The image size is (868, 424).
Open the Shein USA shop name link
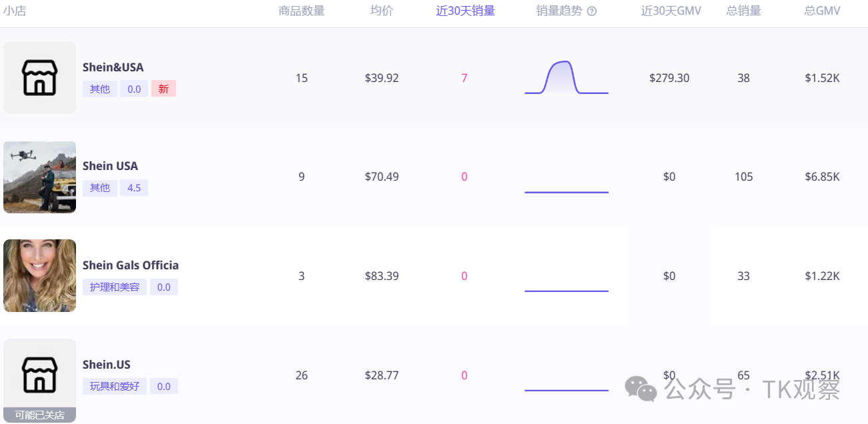click(x=110, y=166)
